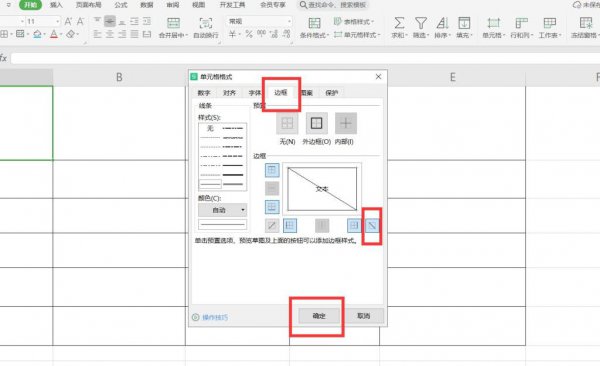The width and height of the screenshot is (600, 366).
Task: Toggle the left border button
Action: (290, 225)
